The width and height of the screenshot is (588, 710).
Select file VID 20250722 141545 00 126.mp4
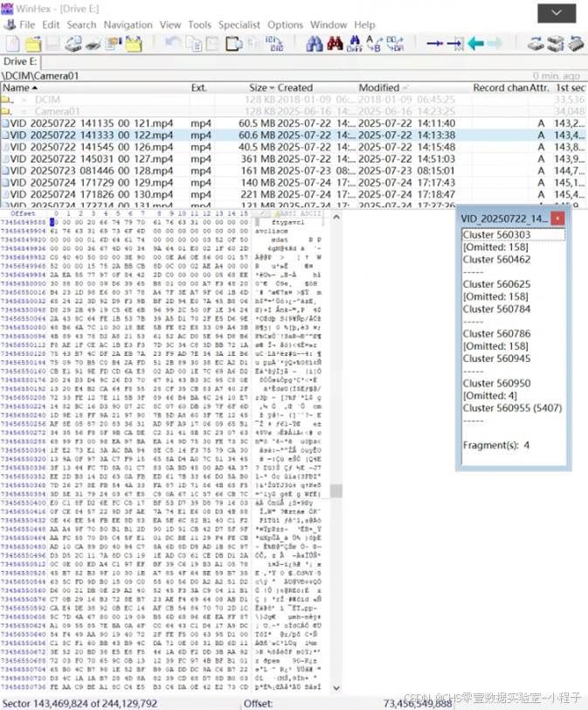293,147
